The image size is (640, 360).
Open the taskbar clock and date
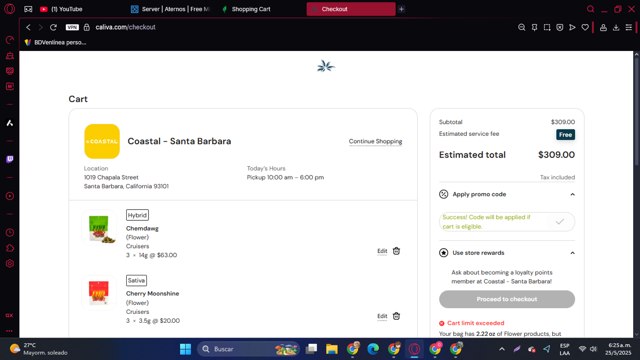coord(618,349)
